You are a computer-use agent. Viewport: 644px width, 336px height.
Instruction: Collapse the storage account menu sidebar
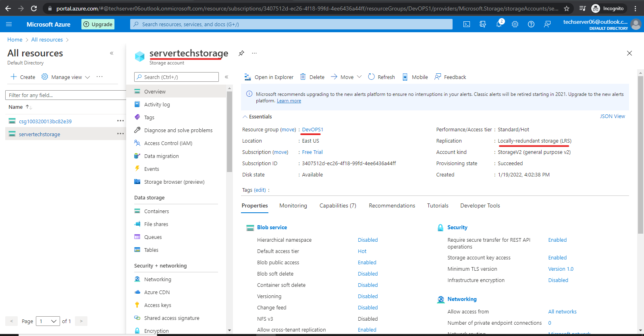226,77
